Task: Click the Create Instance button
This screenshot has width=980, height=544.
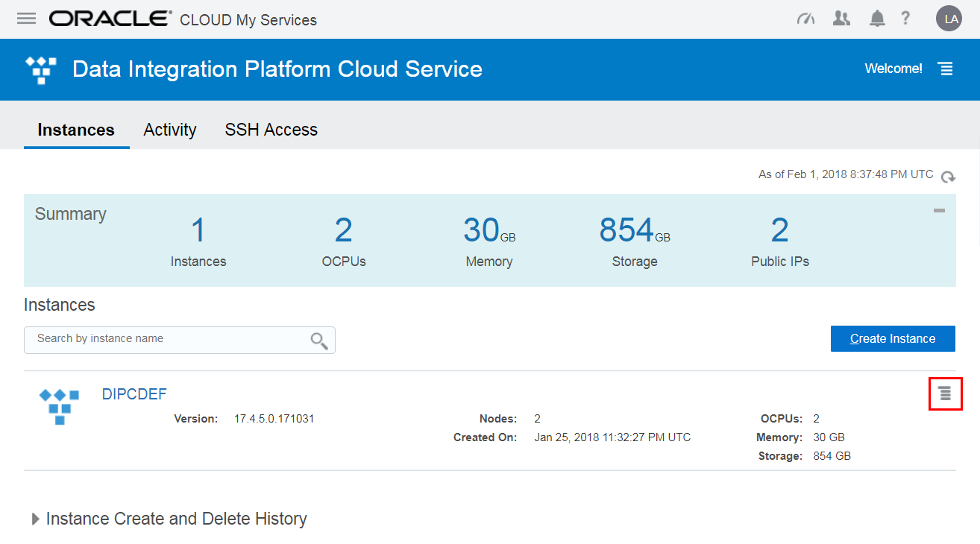Action: tap(892, 338)
